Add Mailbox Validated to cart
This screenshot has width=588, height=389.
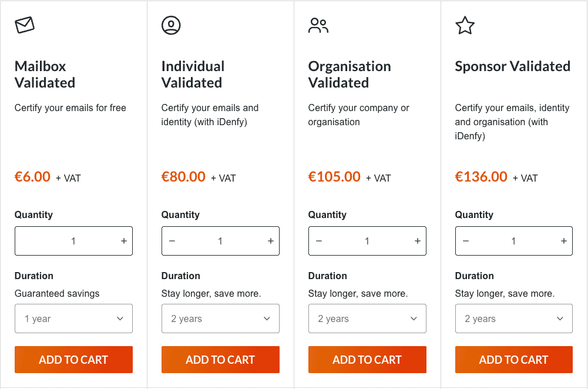pos(73,360)
